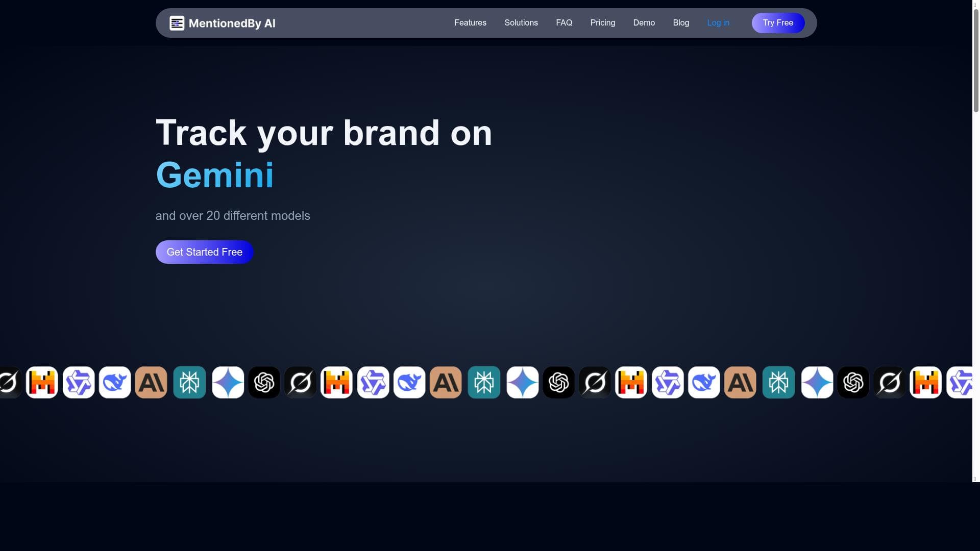The width and height of the screenshot is (980, 551).
Task: Open the Demo link in the navbar
Action: coord(644,23)
